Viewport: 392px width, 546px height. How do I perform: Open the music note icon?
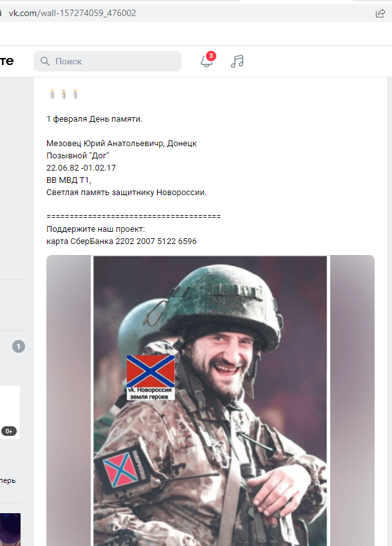(237, 61)
